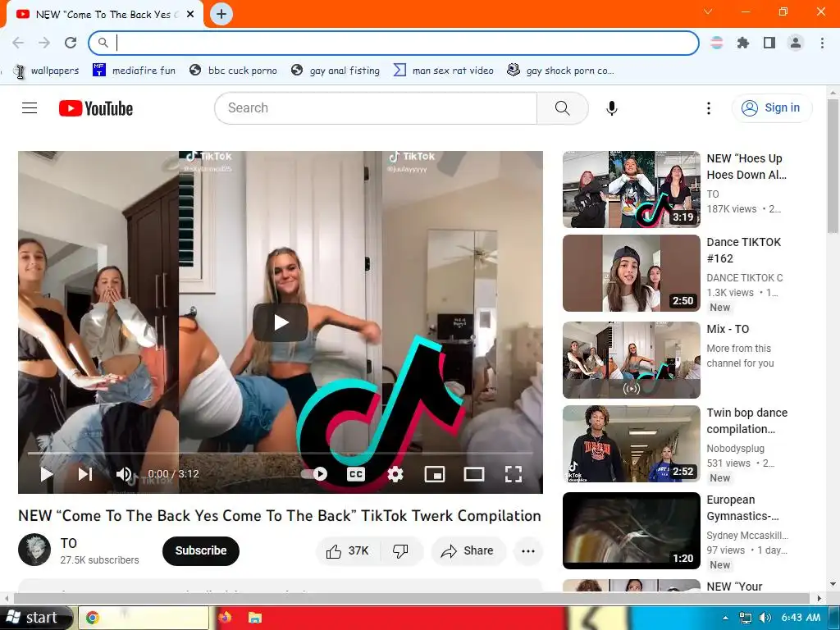
Task: Share the video
Action: 468,550
